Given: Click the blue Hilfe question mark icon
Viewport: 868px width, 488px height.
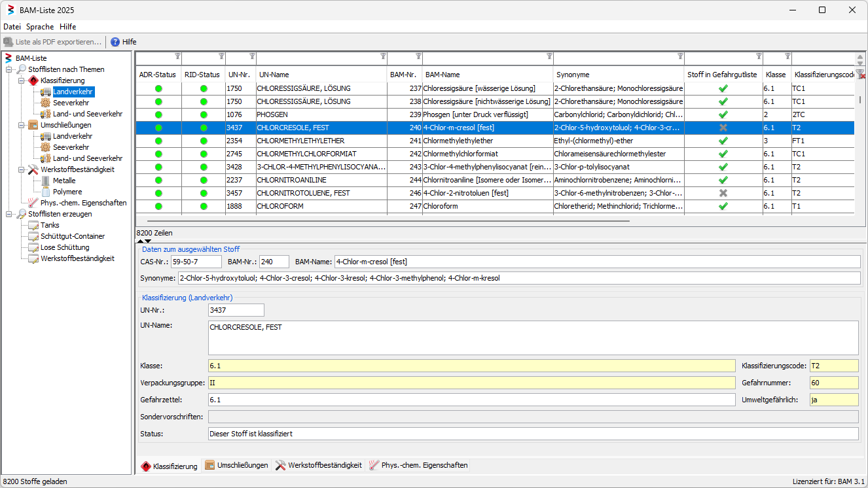Looking at the screenshot, I should pos(115,42).
